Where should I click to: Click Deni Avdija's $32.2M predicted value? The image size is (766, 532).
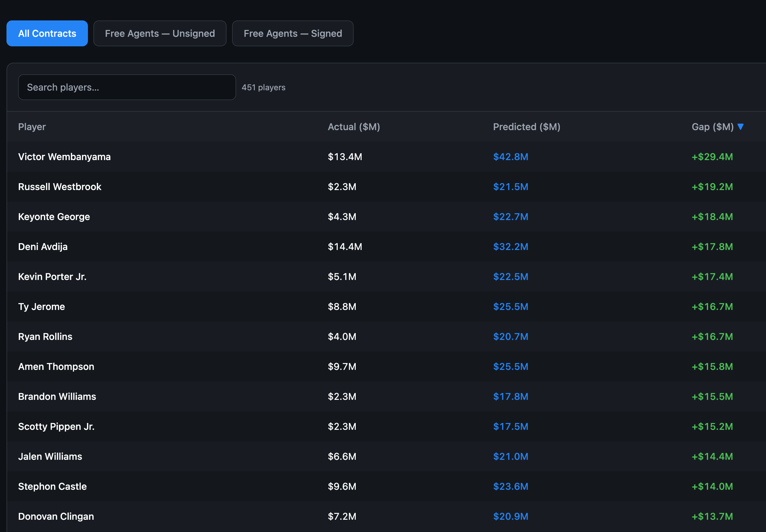click(510, 247)
